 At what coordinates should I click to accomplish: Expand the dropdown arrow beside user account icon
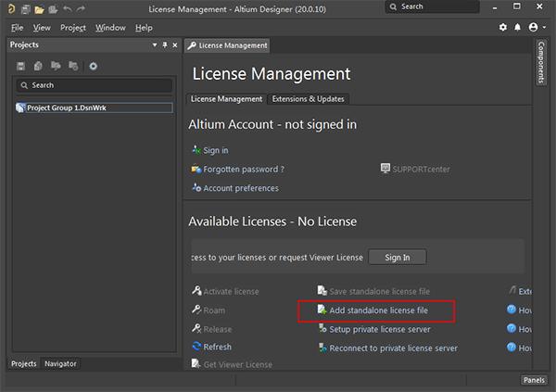pos(544,28)
